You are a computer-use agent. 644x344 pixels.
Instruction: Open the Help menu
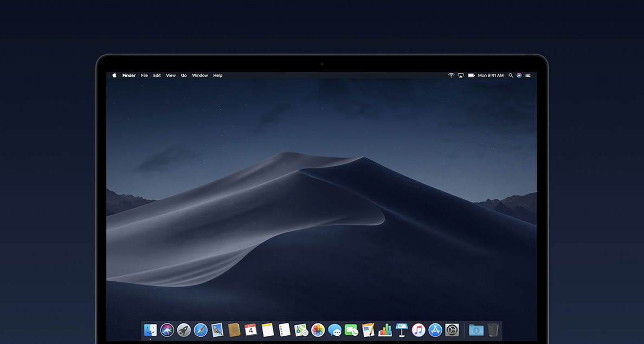(218, 75)
